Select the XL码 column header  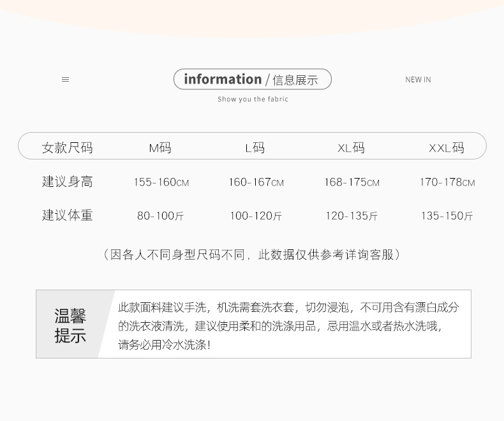point(351,147)
